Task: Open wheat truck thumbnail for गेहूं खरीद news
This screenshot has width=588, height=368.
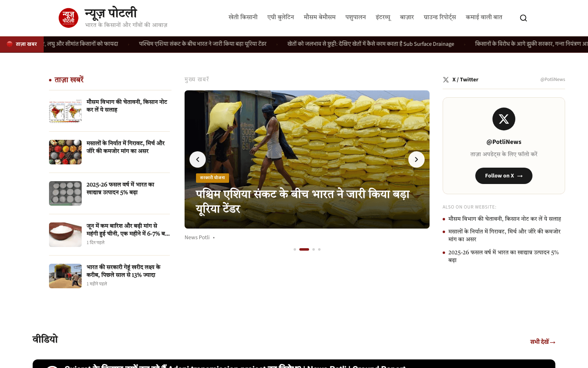Action: [65, 276]
